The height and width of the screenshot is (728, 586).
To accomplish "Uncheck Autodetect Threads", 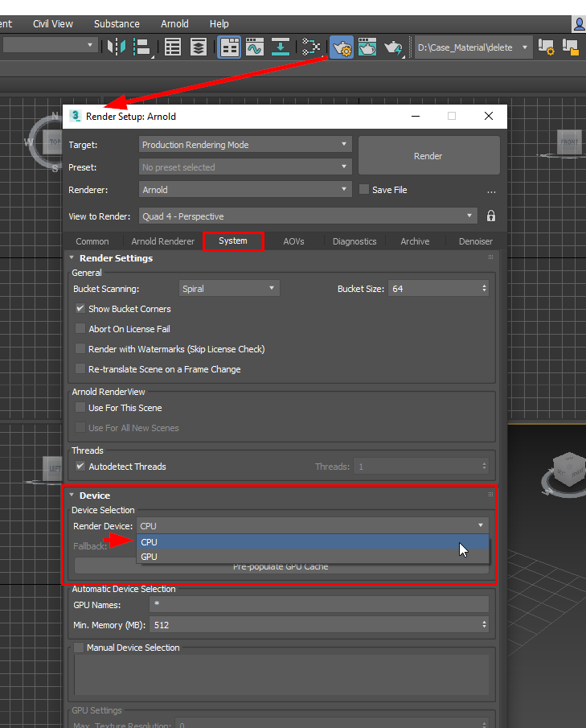I will 80,466.
